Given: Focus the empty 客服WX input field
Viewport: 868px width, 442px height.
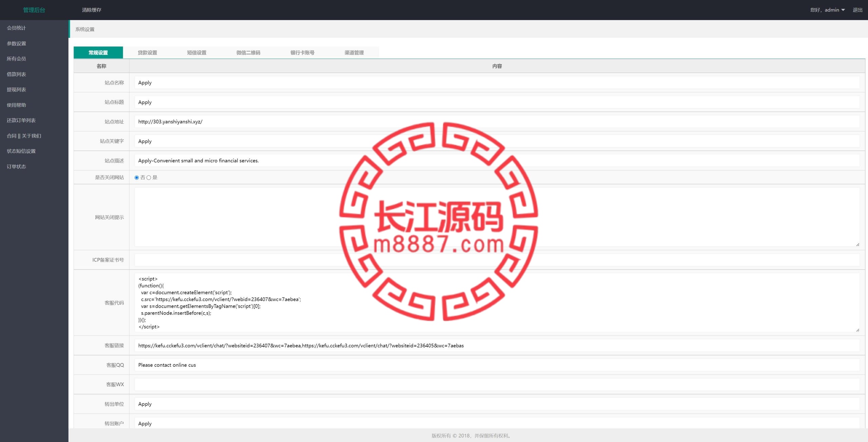Looking at the screenshot, I should pyautogui.click(x=497, y=385).
